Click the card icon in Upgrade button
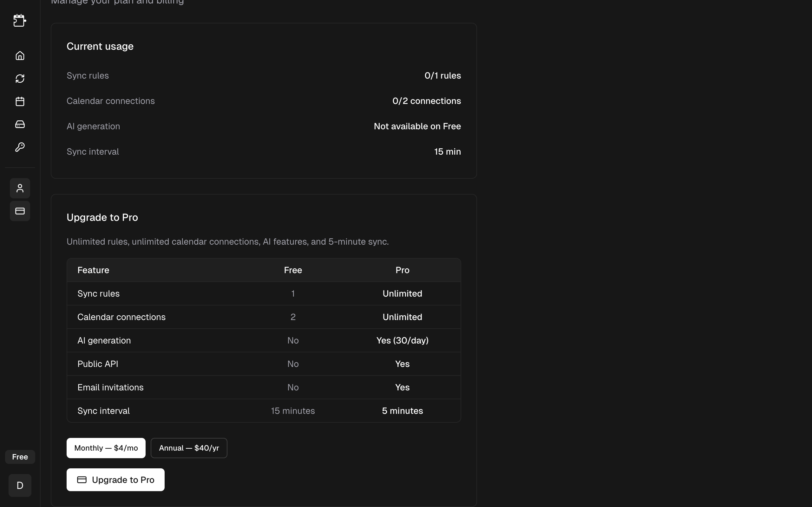Image resolution: width=812 pixels, height=507 pixels. 82,480
